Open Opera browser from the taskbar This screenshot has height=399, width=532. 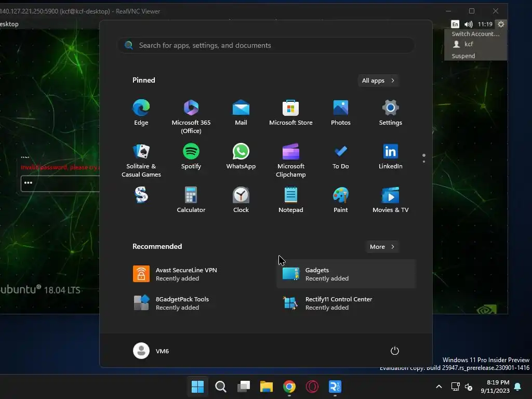[312, 387]
